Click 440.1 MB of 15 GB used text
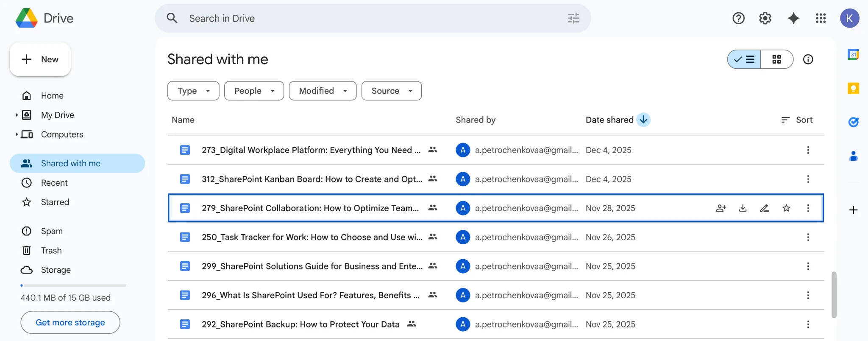 [x=66, y=298]
